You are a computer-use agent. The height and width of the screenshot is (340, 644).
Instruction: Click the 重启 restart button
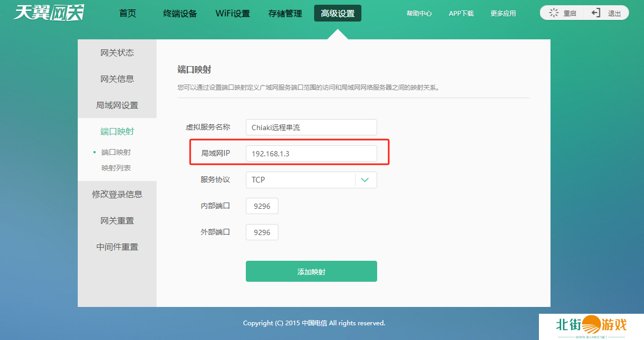click(x=563, y=13)
